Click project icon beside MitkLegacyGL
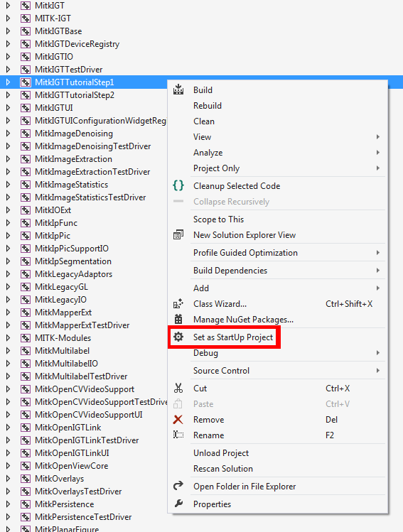This screenshot has width=403, height=532. pos(25,287)
